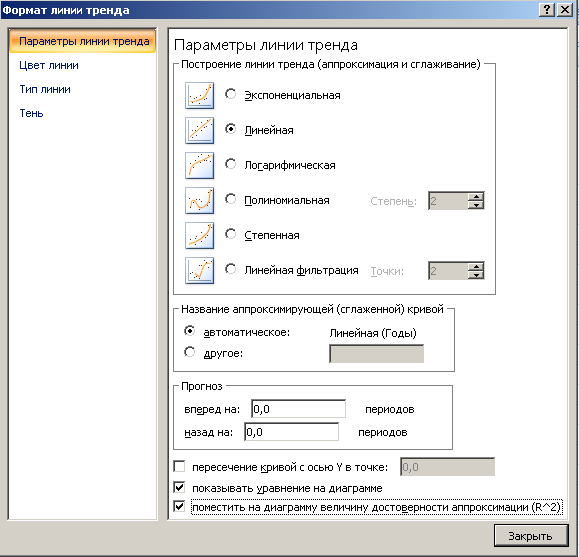Close the dialog with title bar X
This screenshot has width=579, height=557.
point(565,10)
